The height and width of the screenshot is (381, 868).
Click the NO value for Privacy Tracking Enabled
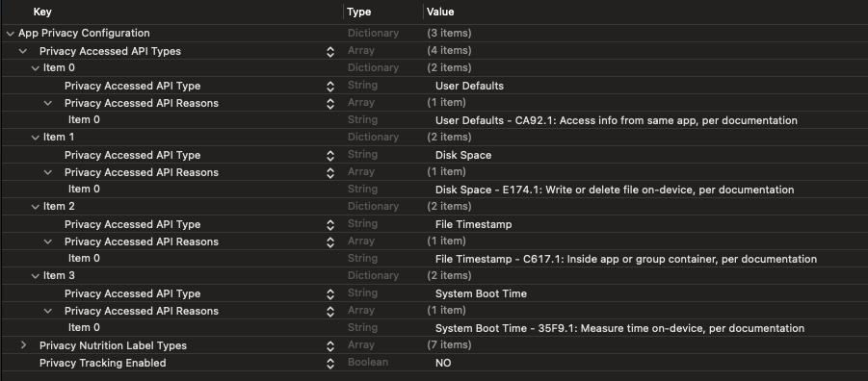click(x=443, y=363)
